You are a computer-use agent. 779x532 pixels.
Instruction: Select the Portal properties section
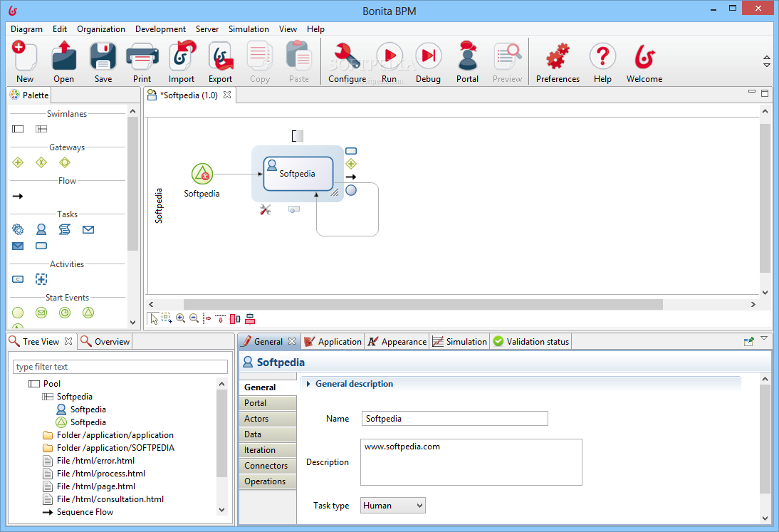click(268, 403)
